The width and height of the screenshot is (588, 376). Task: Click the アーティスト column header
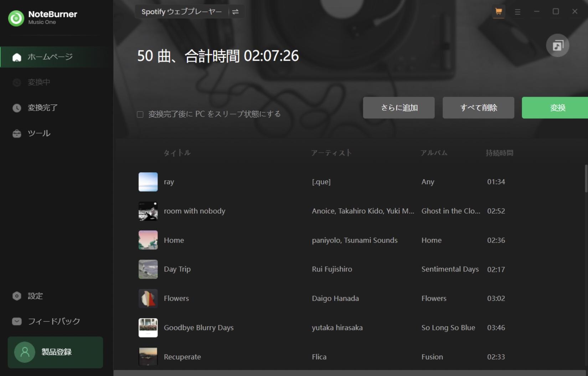click(331, 153)
